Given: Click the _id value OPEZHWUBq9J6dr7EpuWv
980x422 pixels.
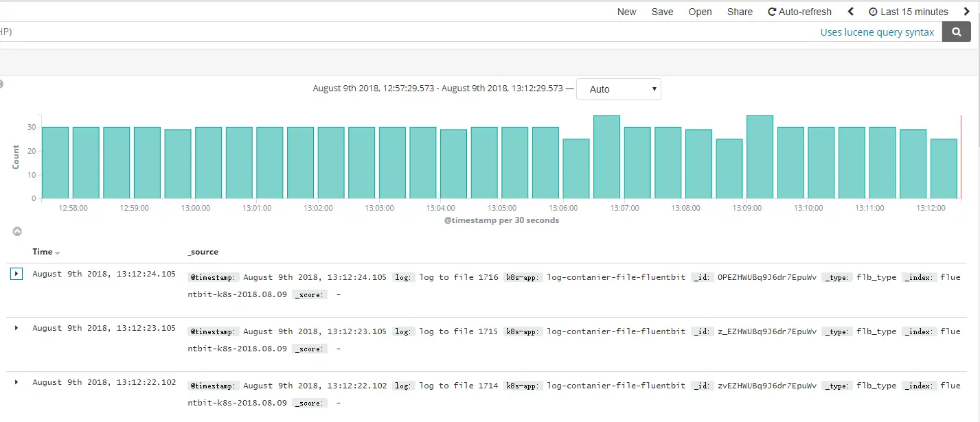Looking at the screenshot, I should coord(767,277).
